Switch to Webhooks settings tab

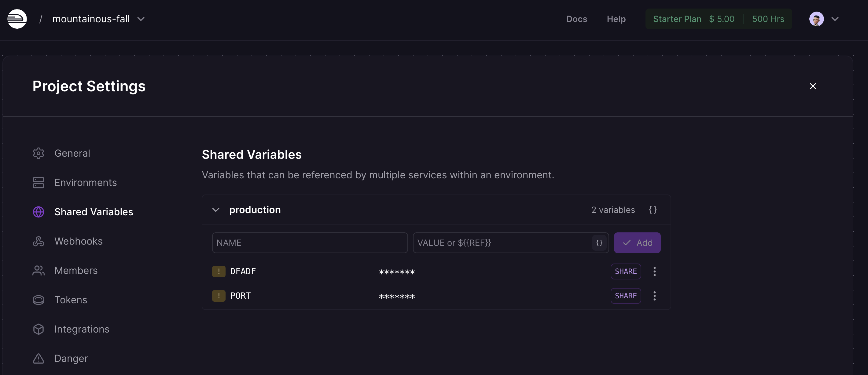[78, 241]
